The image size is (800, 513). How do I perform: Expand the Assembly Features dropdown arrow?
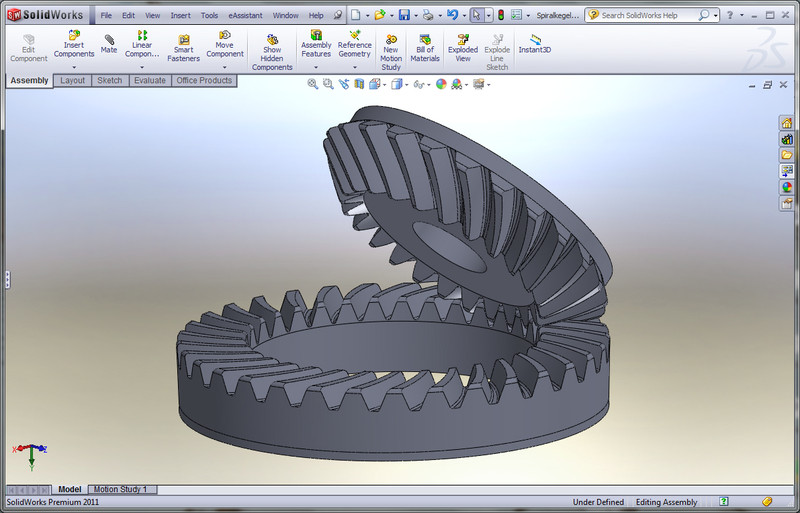(316, 67)
